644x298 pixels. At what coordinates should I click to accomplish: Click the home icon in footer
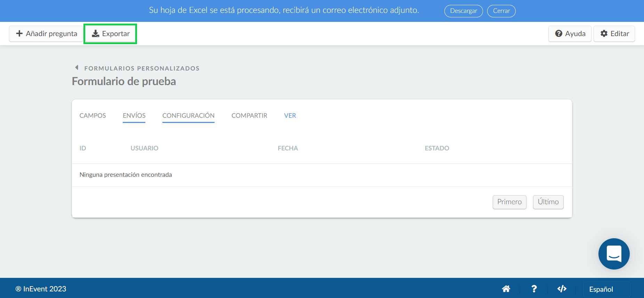coord(506,289)
